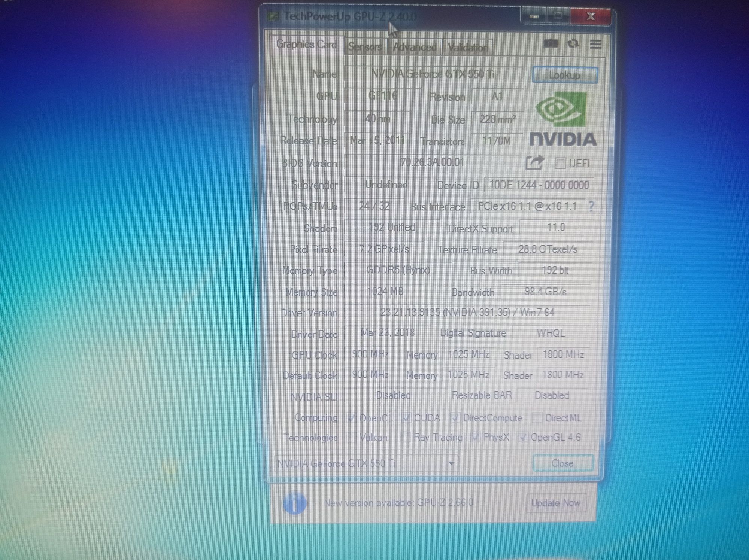
Task: Click the NVIDIA logo image
Action: (563, 119)
